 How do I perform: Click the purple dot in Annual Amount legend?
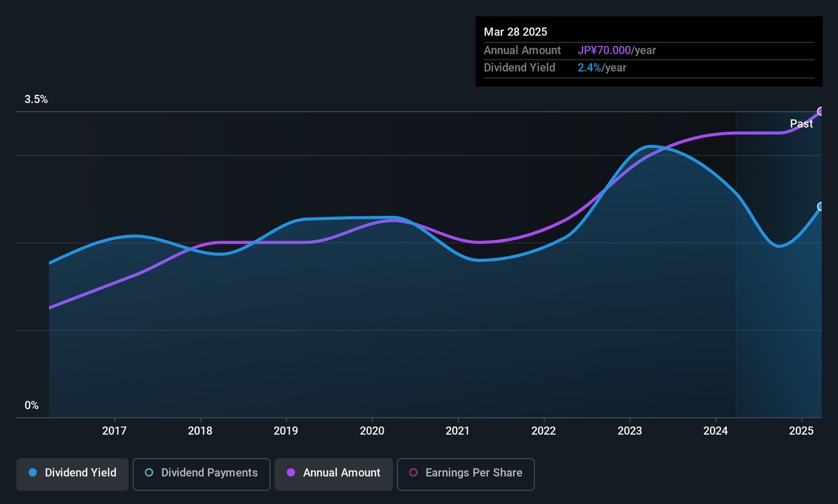(291, 473)
